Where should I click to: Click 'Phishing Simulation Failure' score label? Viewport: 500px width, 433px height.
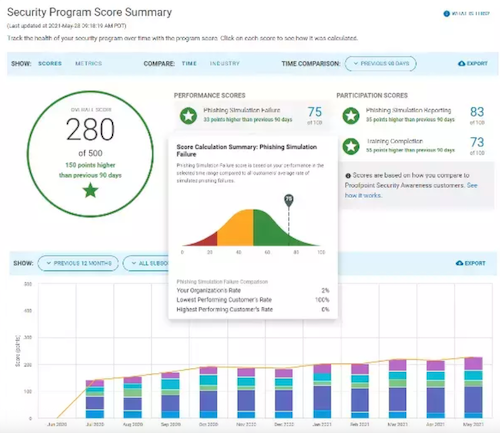point(242,110)
